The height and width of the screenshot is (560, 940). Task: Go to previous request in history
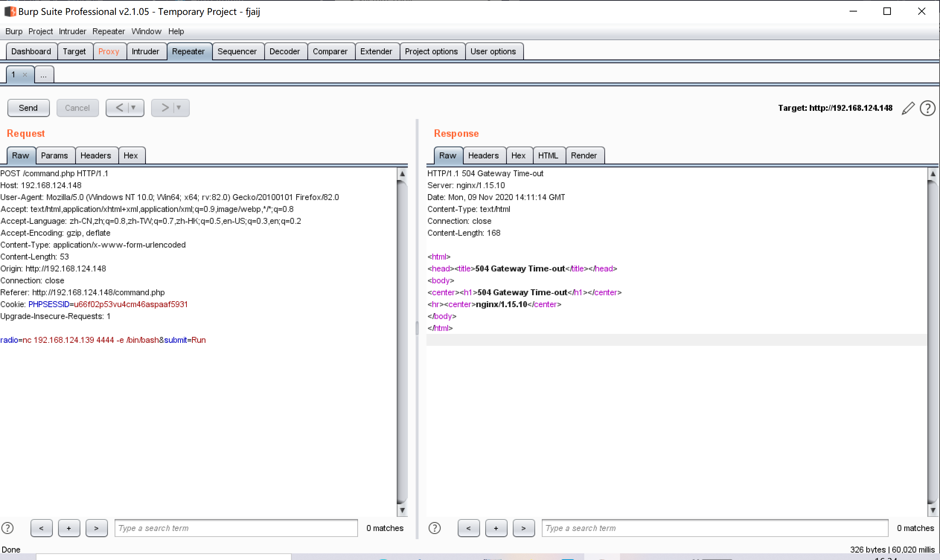[119, 108]
